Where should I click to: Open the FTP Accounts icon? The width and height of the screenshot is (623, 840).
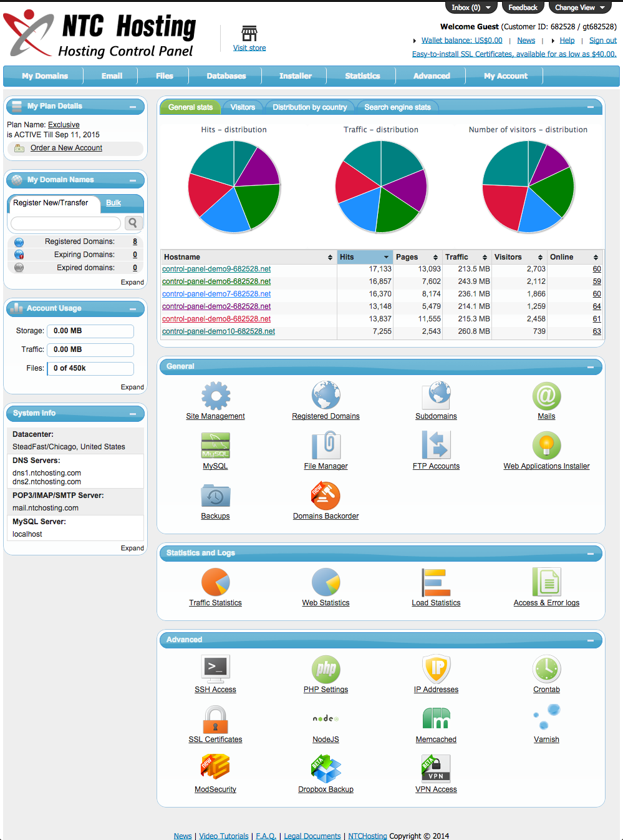[437, 446]
